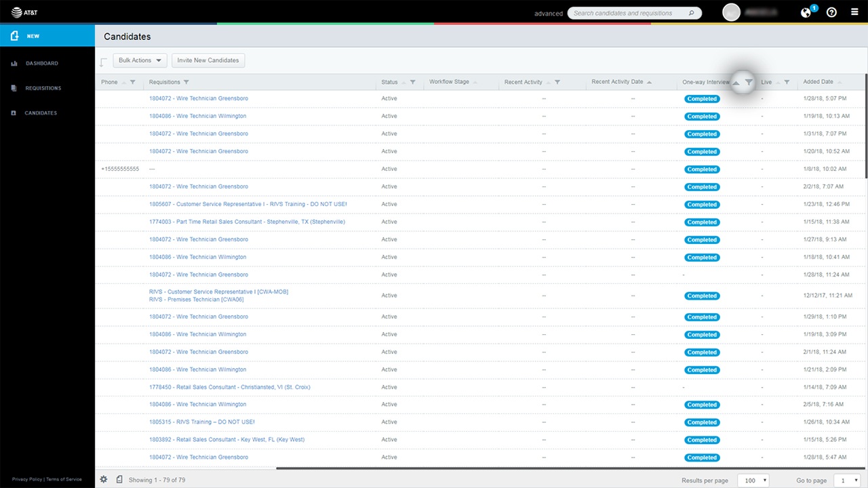Image resolution: width=868 pixels, height=488 pixels.
Task: Filter the Recent Activity column
Action: tap(557, 82)
